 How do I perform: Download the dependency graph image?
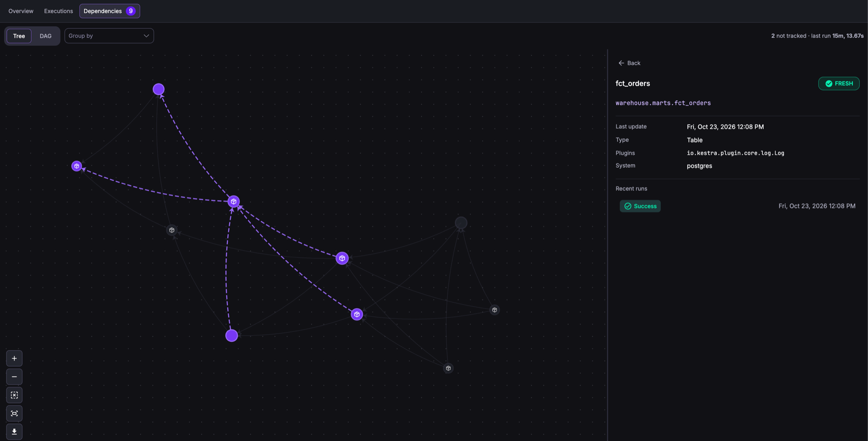tap(14, 431)
